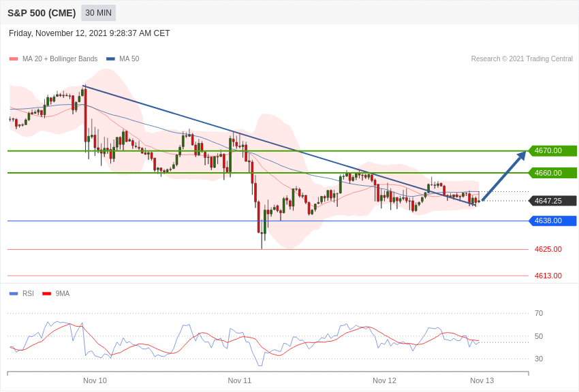Click the MA 50 legend label
Image resolution: width=579 pixels, height=392 pixels.
(x=129, y=59)
